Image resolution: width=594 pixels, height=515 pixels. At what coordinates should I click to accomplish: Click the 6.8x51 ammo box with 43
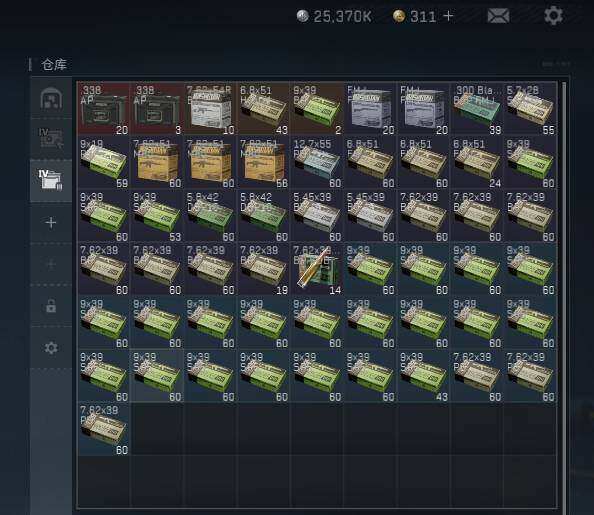[263, 109]
